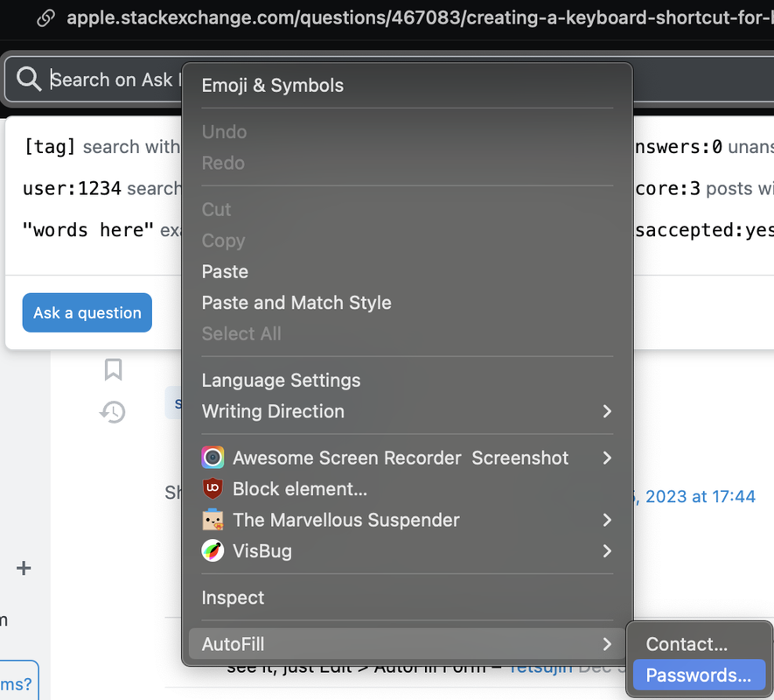Screen dimensions: 774x700
Task: Expand the Writing Direction submenu arrow
Action: pos(607,411)
